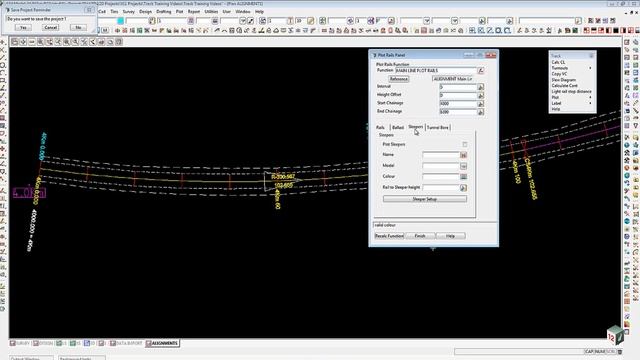Open the DATA IMPORT view tab
This screenshot has height=360, width=640.
[127, 343]
